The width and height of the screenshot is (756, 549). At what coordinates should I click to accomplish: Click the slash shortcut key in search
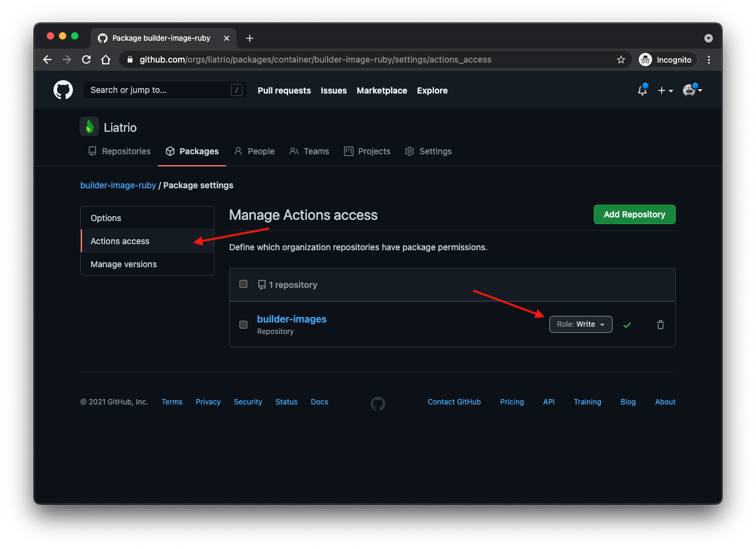tap(236, 90)
